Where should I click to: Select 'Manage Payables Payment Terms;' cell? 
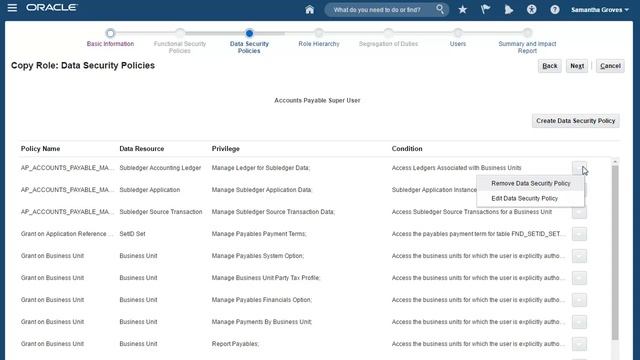259,234
